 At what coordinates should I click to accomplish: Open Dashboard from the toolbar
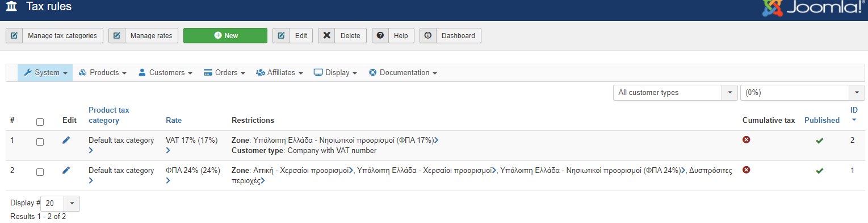coord(451,35)
